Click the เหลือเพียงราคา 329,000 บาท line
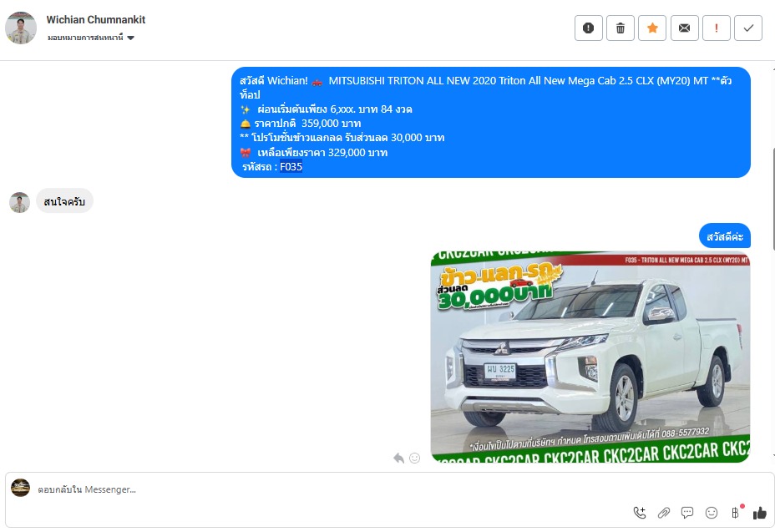The image size is (775, 532). click(314, 153)
